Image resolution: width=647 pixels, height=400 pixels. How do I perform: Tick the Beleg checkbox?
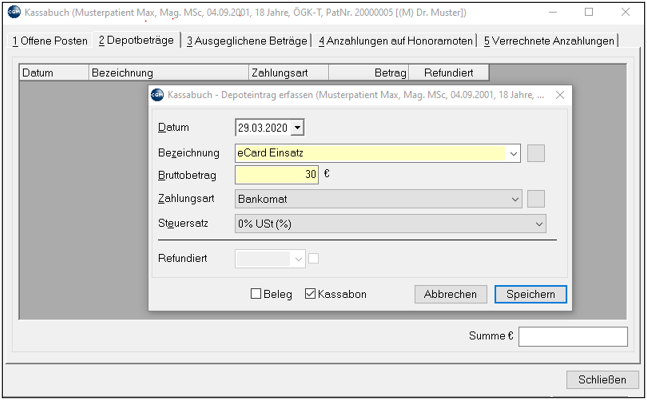256,293
